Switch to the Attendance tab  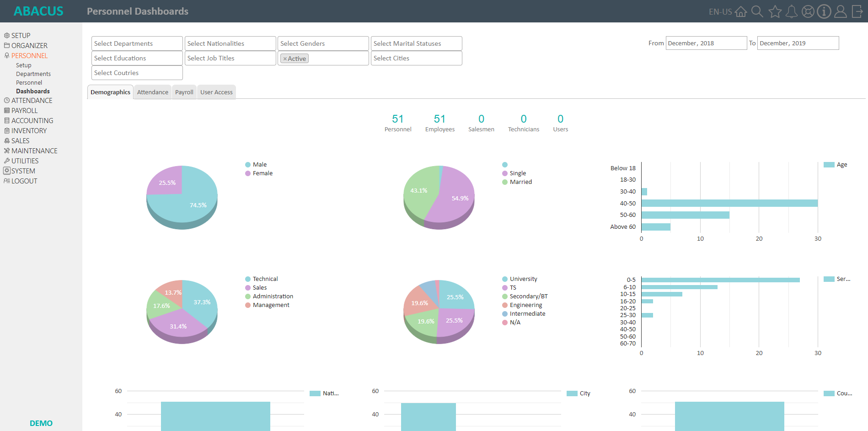pyautogui.click(x=153, y=92)
